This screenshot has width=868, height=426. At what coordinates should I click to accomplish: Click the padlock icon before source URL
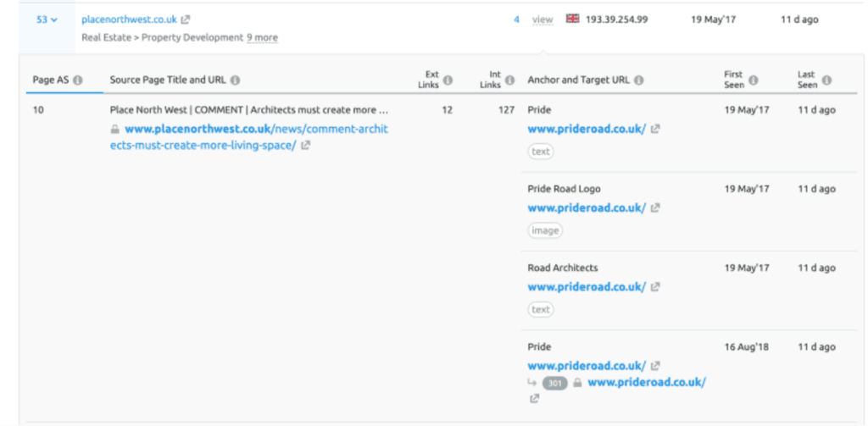coord(114,130)
